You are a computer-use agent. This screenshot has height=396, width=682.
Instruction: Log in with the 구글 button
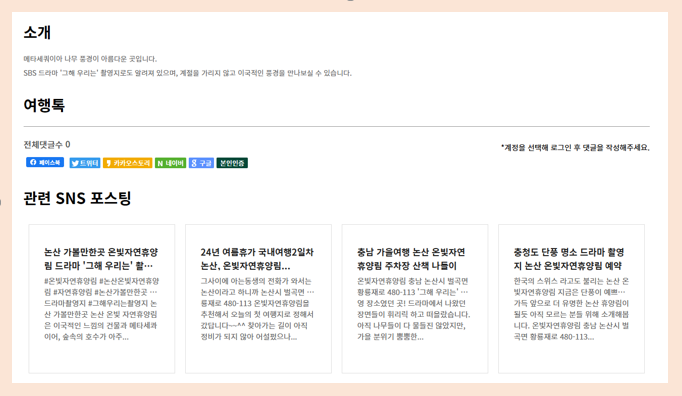pyautogui.click(x=201, y=163)
